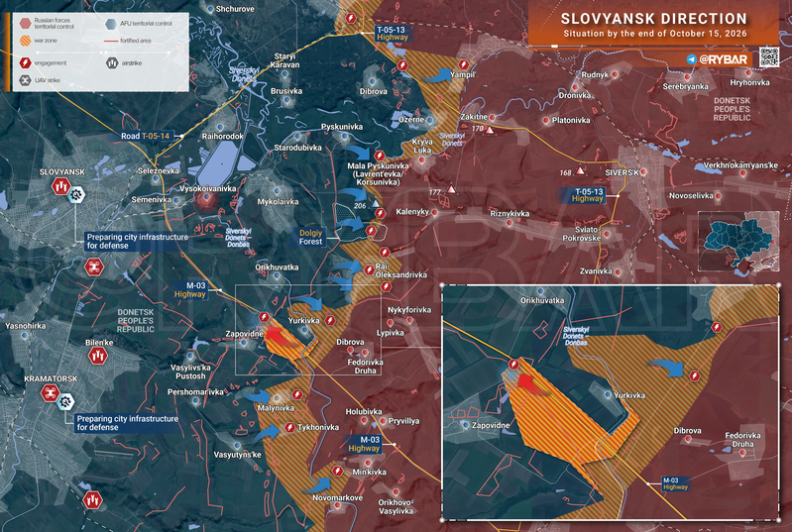Click the Zakitne settlement dot

pyautogui.click(x=492, y=117)
